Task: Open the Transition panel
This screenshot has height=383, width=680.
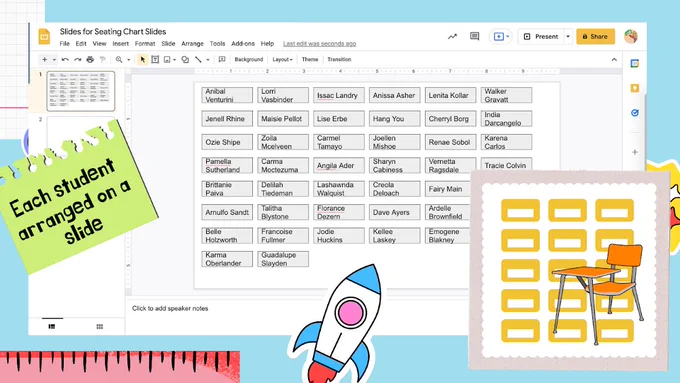Action: coord(339,59)
